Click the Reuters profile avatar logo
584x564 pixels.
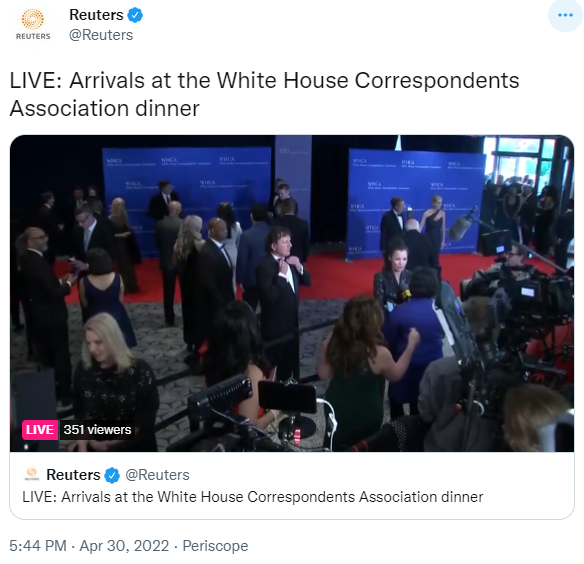click(33, 25)
